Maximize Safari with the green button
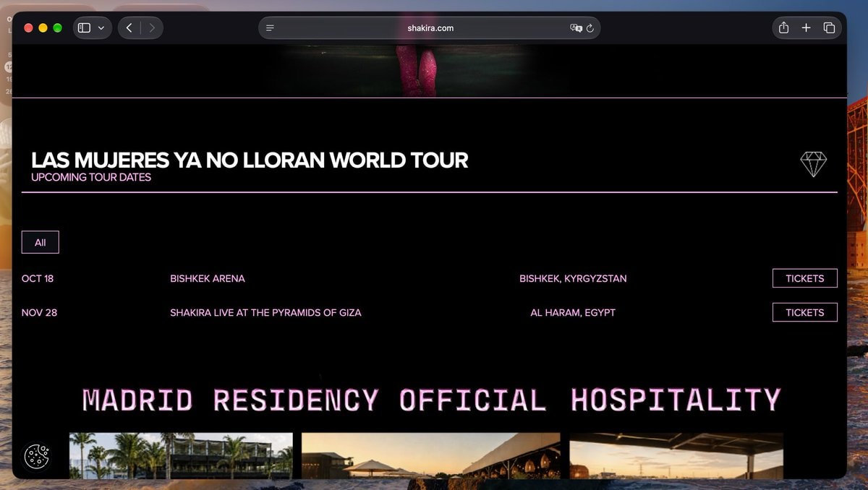 click(x=58, y=28)
